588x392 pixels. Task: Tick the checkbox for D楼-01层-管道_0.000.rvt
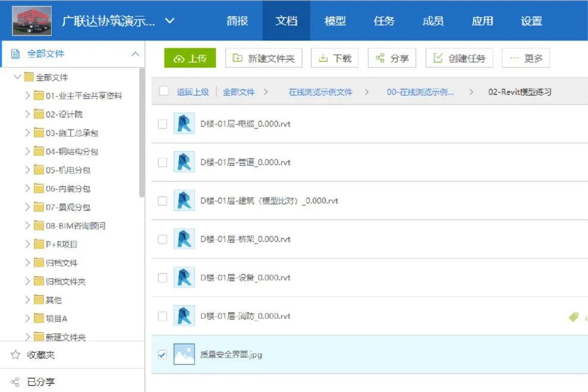(162, 162)
